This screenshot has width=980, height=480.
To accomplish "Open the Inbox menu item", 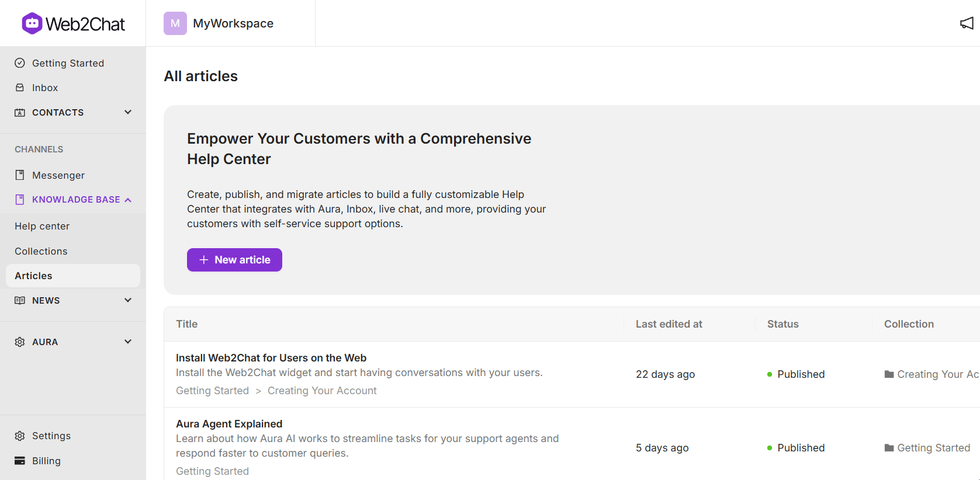I will pos(45,88).
